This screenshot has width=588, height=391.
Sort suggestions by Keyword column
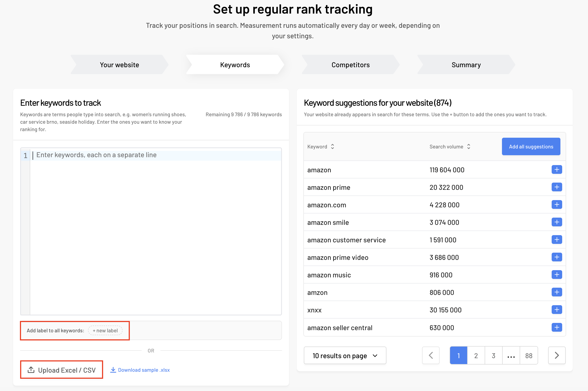[x=321, y=147]
